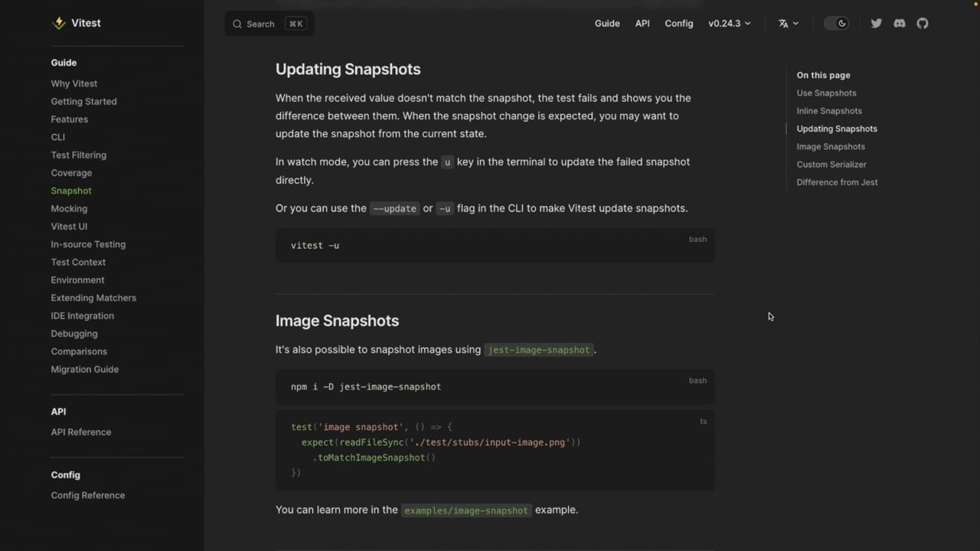Viewport: 980px width, 551px height.
Task: Expand the v0.24.3 version dropdown
Action: tap(730, 23)
